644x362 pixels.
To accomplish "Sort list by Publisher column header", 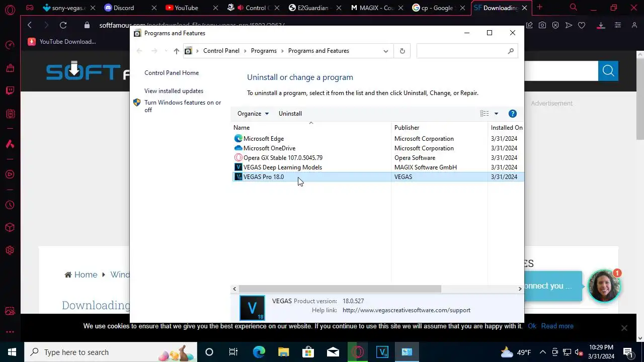I will 439,128.
